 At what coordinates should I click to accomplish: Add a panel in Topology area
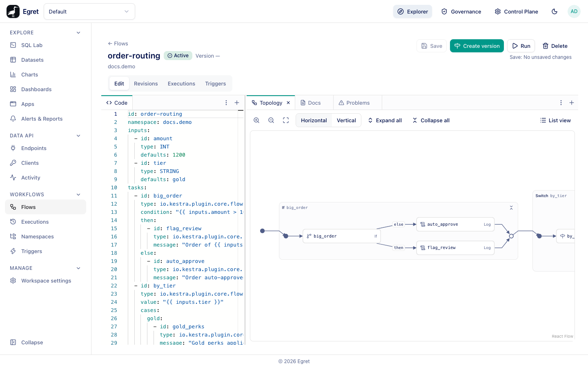tap(572, 103)
